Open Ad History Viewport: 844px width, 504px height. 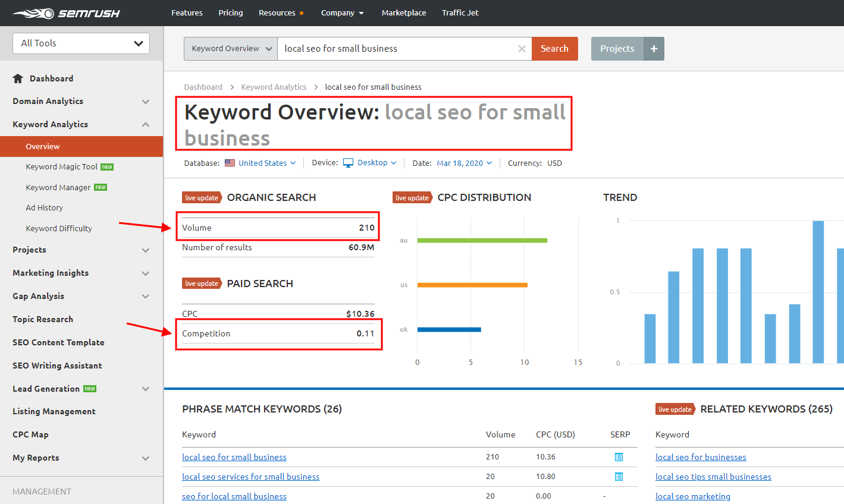45,208
